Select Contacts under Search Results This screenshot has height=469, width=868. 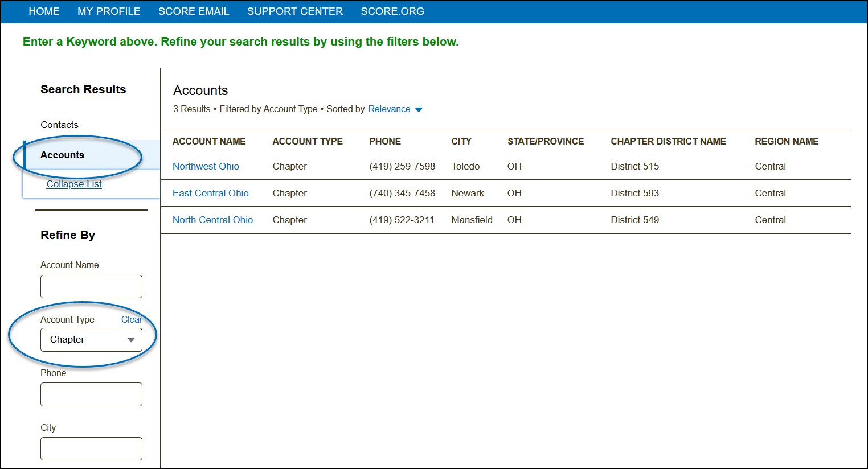point(59,125)
